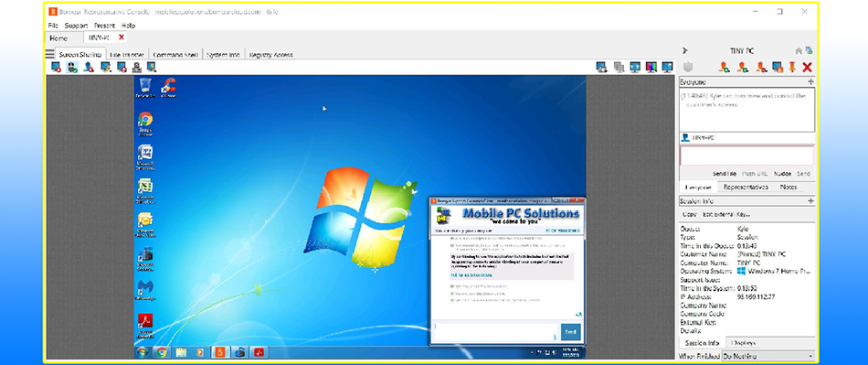Image resolution: width=868 pixels, height=365 pixels.
Task: Collapse the sidebar with the chevron arrow
Action: pos(684,50)
